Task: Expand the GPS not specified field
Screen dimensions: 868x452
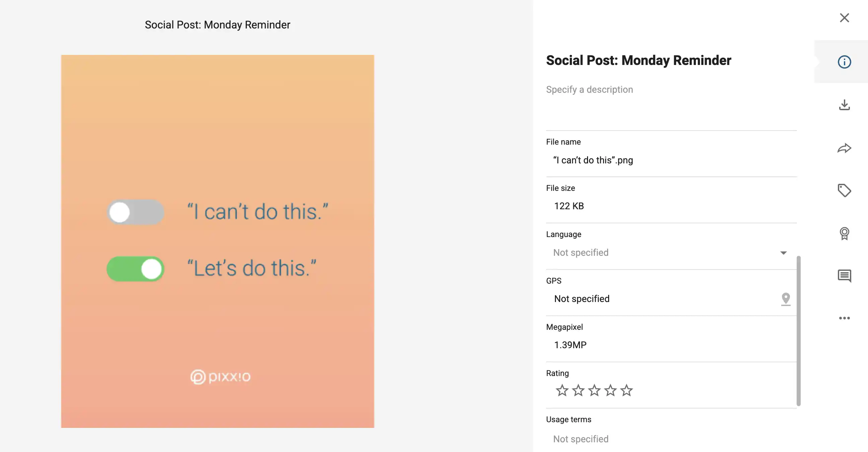Action: pyautogui.click(x=785, y=298)
